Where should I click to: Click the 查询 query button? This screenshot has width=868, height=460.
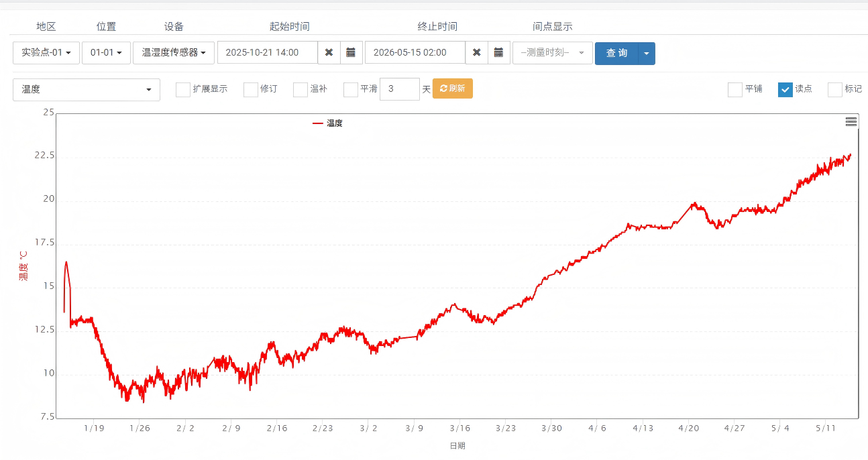pyautogui.click(x=616, y=53)
